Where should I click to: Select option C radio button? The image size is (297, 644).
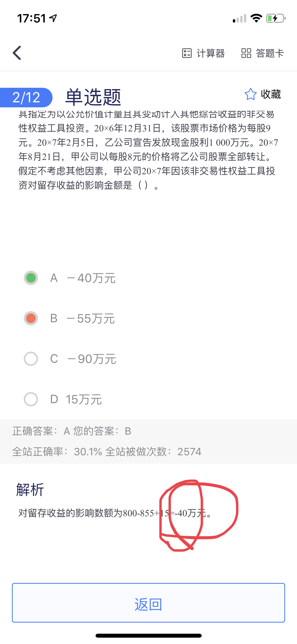[31, 359]
